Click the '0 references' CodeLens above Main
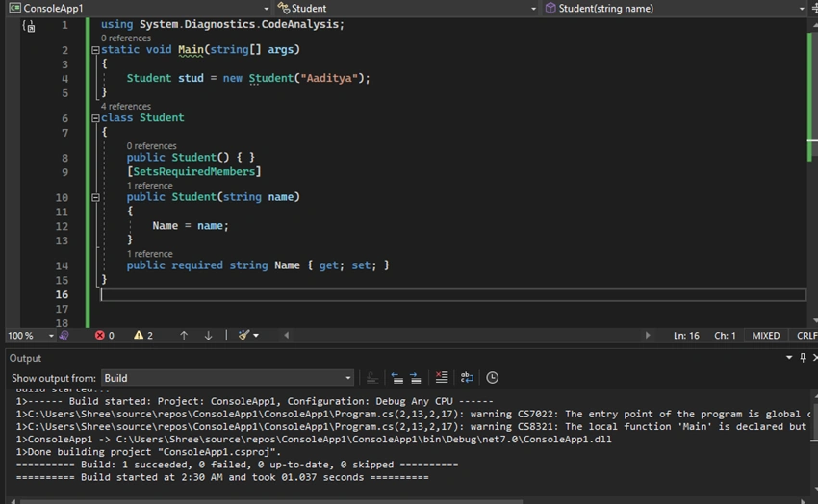This screenshot has width=818, height=504. click(126, 38)
